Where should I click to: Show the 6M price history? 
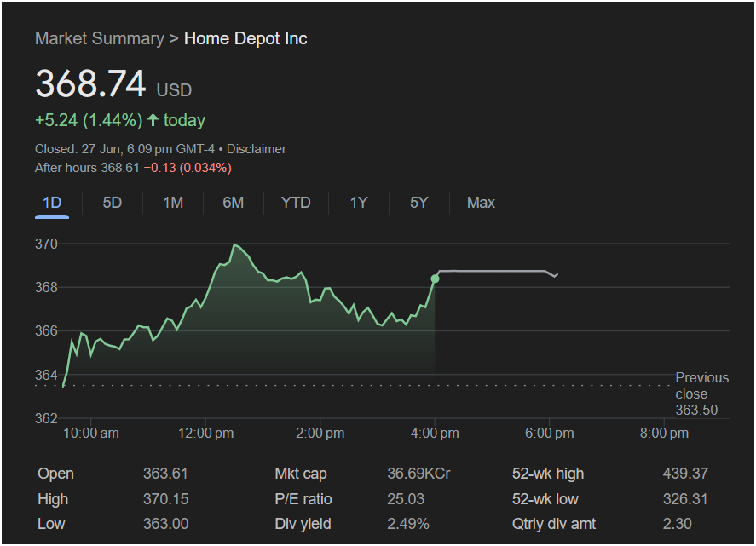(234, 203)
